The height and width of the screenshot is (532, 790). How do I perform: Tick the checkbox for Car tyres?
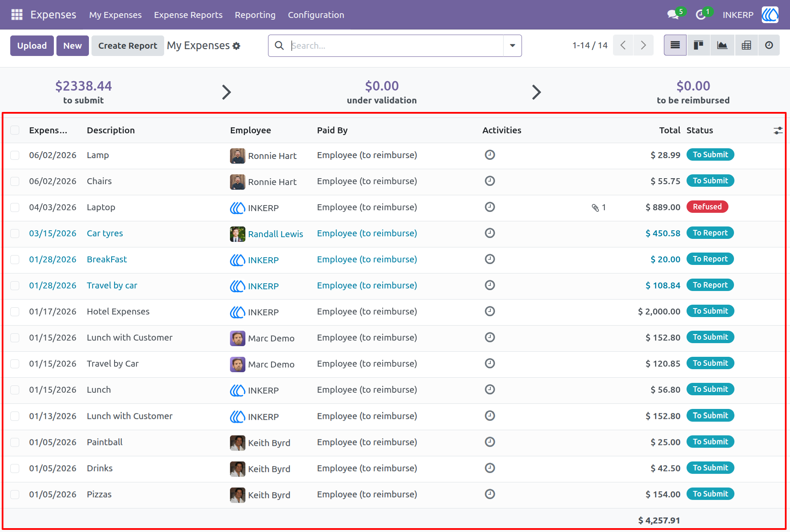pos(15,233)
